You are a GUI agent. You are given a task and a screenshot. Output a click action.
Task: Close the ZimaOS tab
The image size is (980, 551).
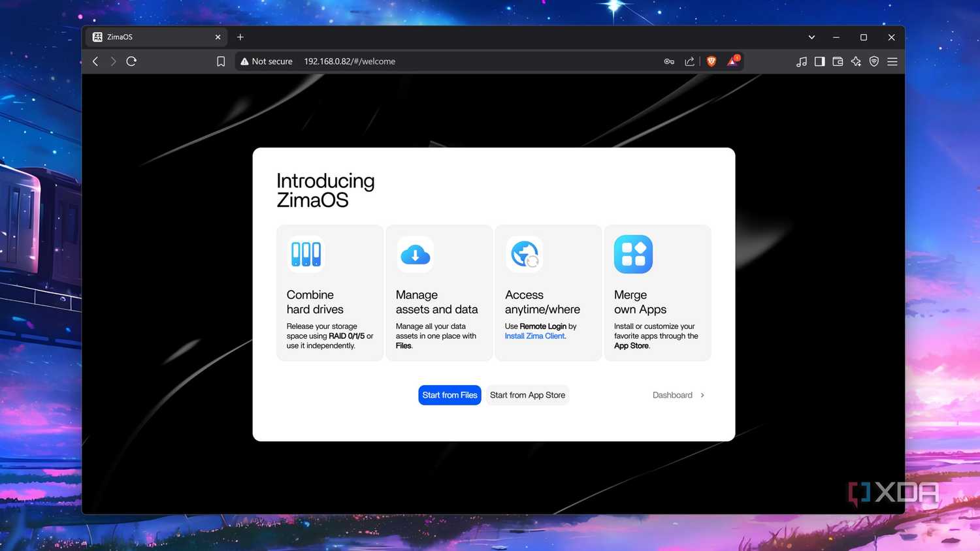(x=218, y=37)
